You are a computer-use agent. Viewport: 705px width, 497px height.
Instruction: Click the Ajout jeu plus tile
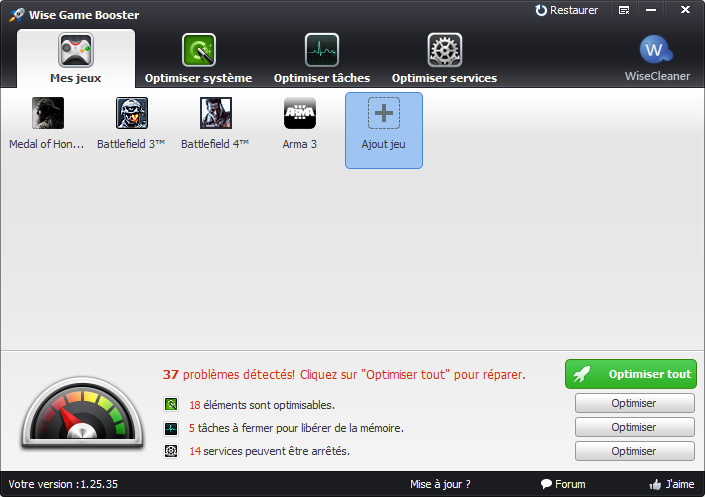pyautogui.click(x=384, y=130)
